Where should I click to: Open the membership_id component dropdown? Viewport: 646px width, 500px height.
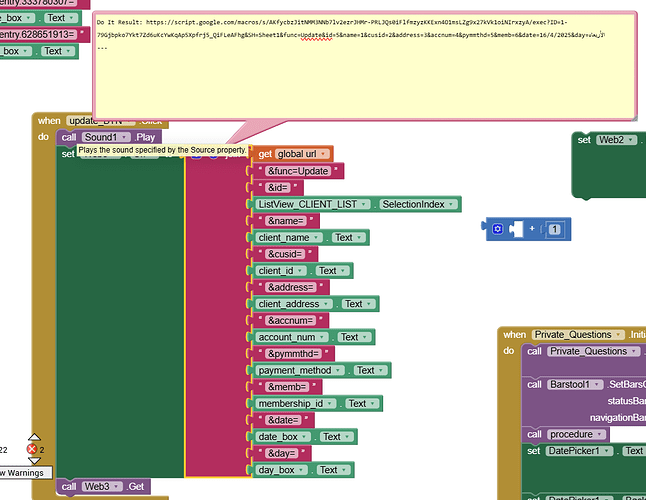pyautogui.click(x=329, y=404)
